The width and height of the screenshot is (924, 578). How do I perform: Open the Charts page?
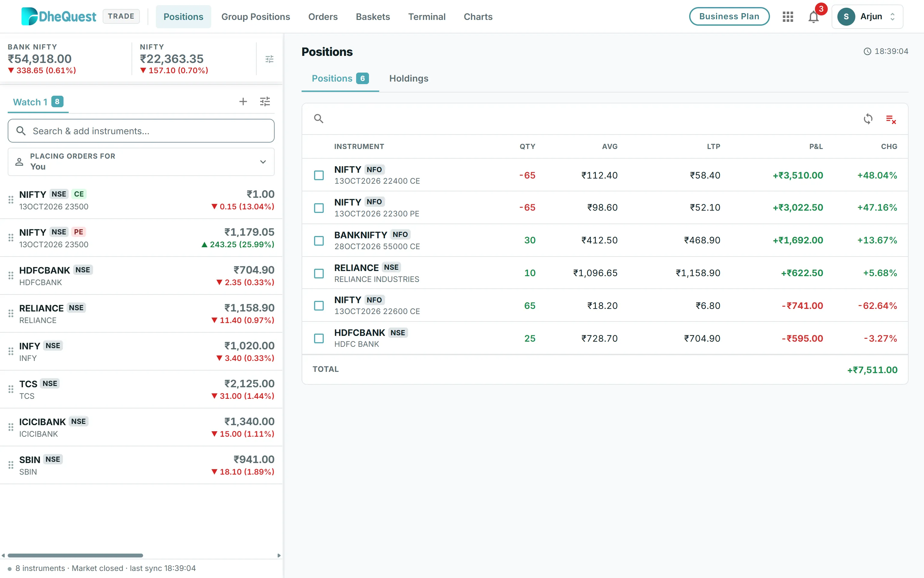478,16
